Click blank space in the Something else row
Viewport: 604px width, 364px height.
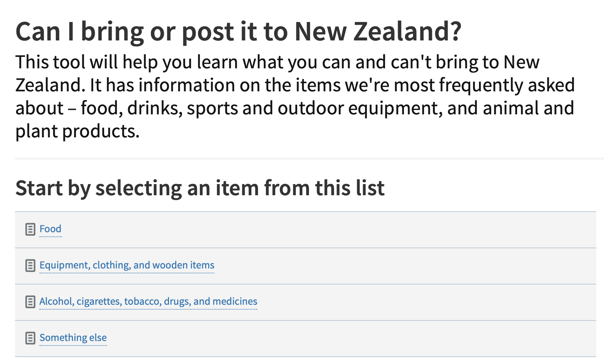[x=349, y=339]
